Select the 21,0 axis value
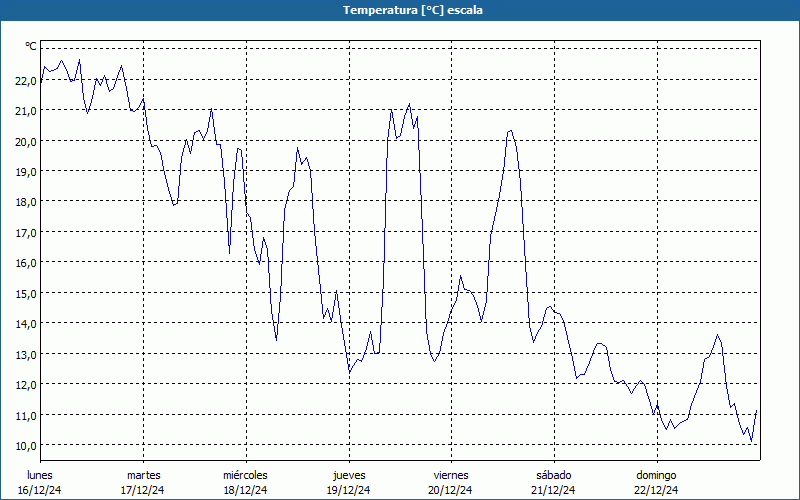 26,111
